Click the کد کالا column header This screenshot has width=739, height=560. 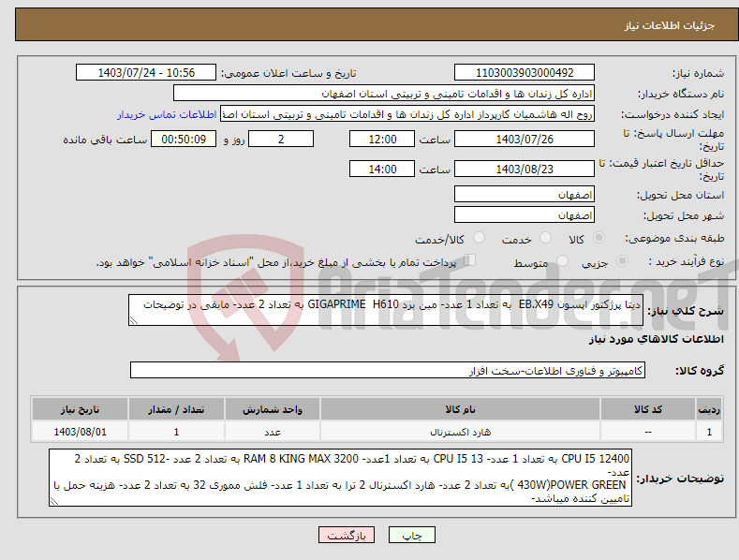tap(648, 409)
